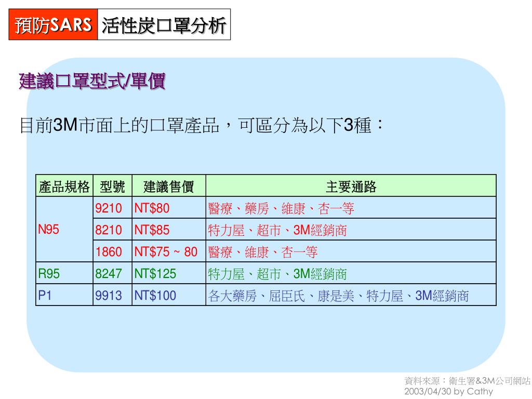Click the '活性炭口罩分析' title text
Viewport: 532px width, 399px height.
164,25
